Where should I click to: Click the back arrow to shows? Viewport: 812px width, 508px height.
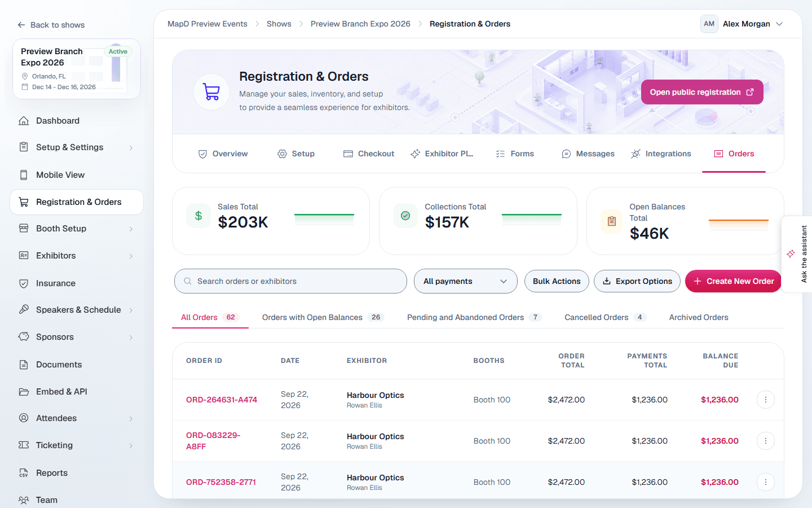point(21,25)
